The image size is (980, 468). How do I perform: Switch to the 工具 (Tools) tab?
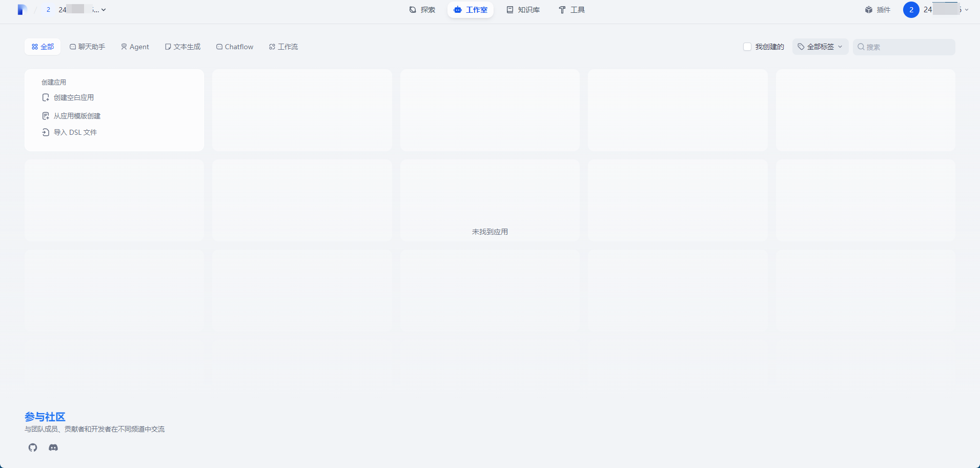pyautogui.click(x=571, y=10)
